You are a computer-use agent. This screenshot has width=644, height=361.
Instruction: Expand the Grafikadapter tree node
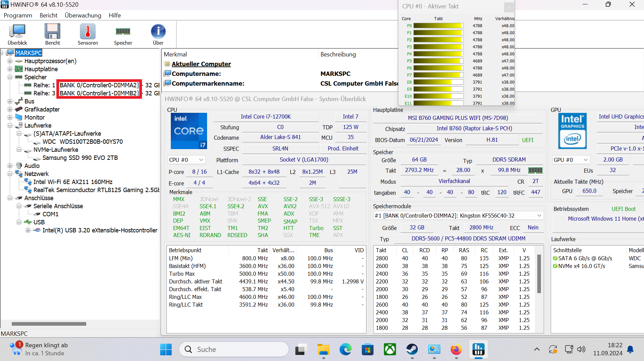coord(10,109)
